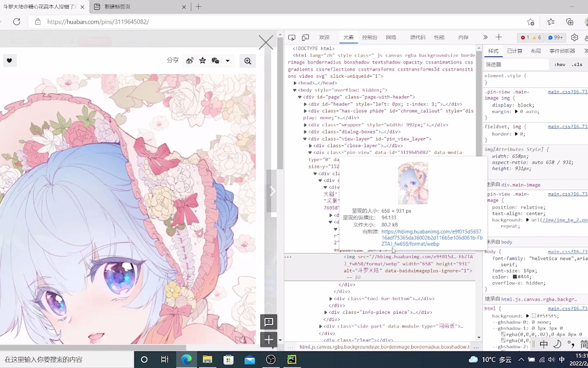This screenshot has height=368, width=588.
Task: Share to Weibo icon
Action: (190, 61)
